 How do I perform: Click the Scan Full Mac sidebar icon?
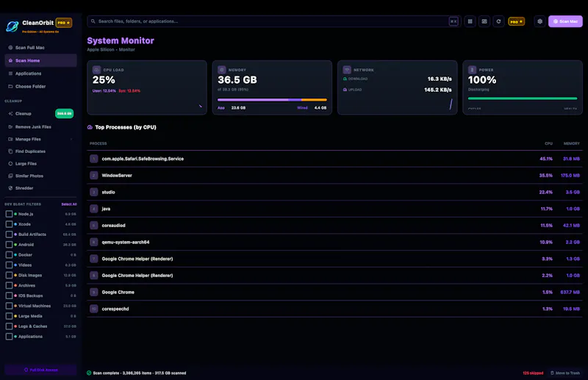click(10, 48)
